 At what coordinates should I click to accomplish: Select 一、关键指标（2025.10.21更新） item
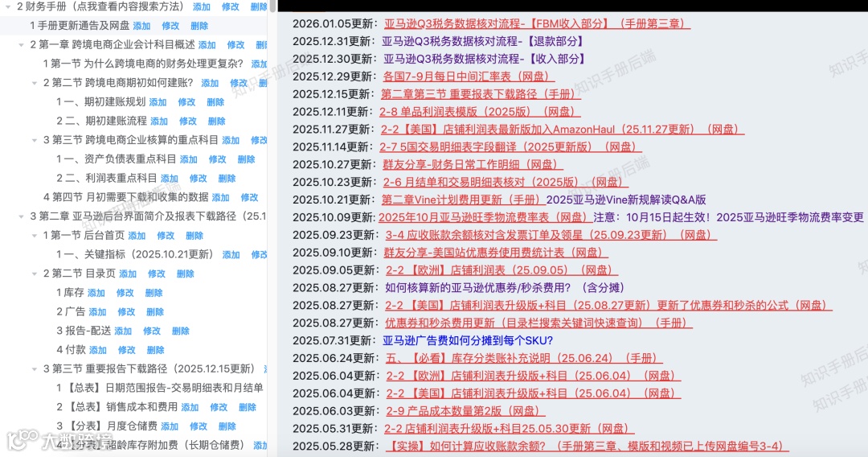(134, 254)
